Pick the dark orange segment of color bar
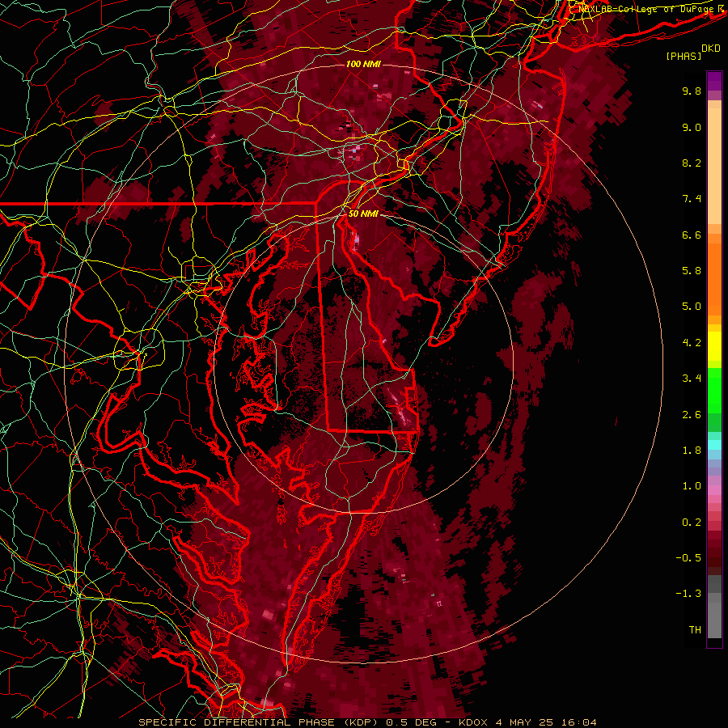This screenshot has height=728, width=728. coord(714,280)
